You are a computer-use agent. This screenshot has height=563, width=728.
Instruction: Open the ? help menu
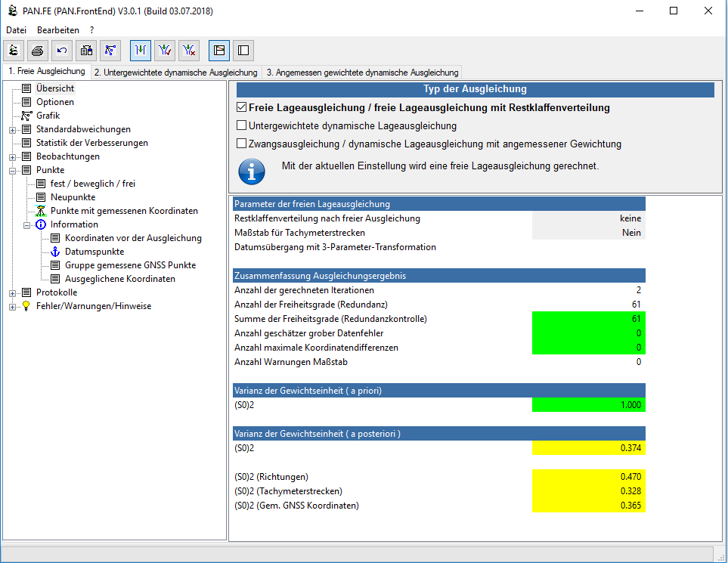click(x=92, y=30)
